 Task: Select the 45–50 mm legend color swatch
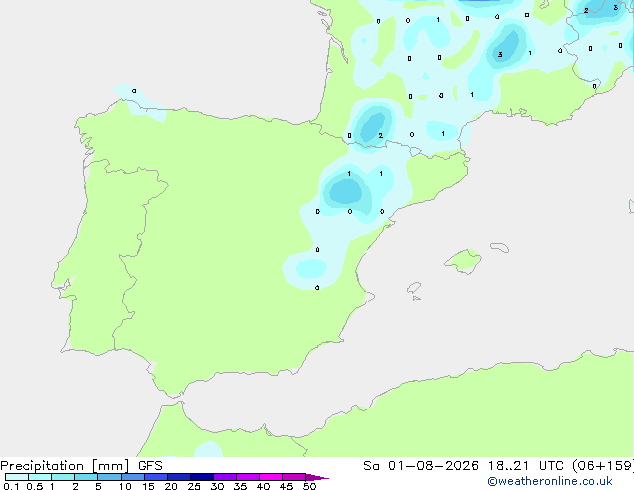(x=294, y=477)
